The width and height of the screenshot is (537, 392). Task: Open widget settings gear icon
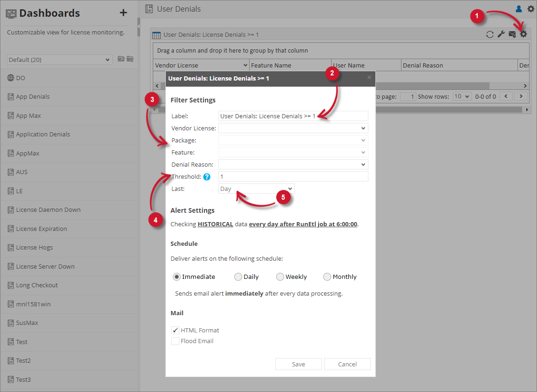(x=523, y=34)
